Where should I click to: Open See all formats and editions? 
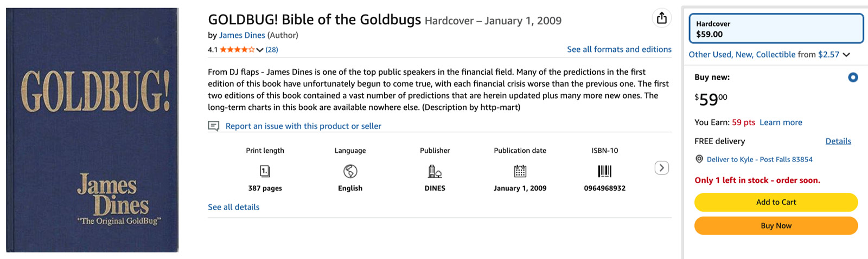[x=619, y=49]
